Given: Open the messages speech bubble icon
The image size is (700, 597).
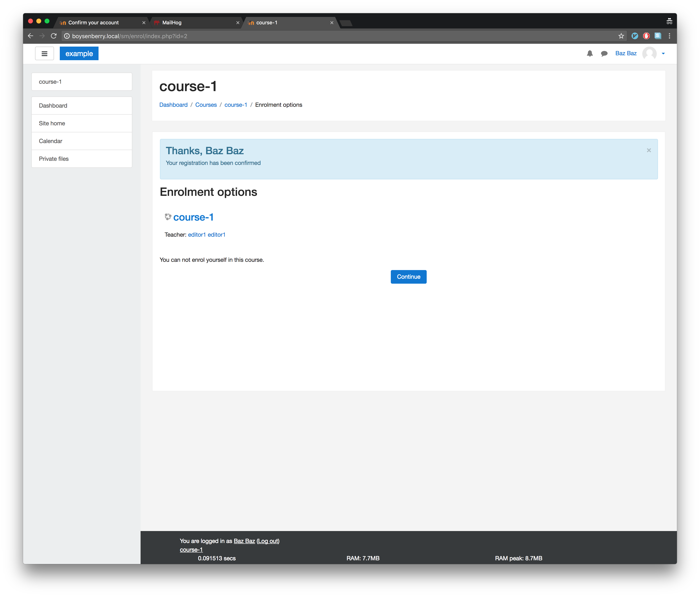Looking at the screenshot, I should [x=604, y=53].
